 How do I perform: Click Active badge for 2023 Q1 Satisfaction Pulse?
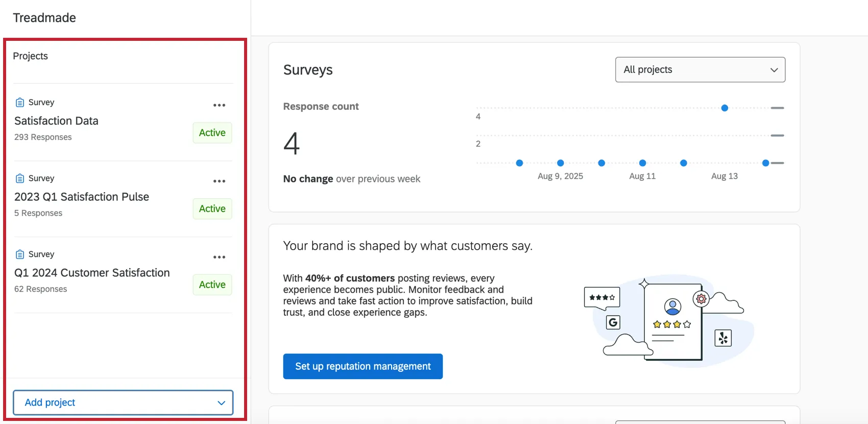pyautogui.click(x=212, y=209)
